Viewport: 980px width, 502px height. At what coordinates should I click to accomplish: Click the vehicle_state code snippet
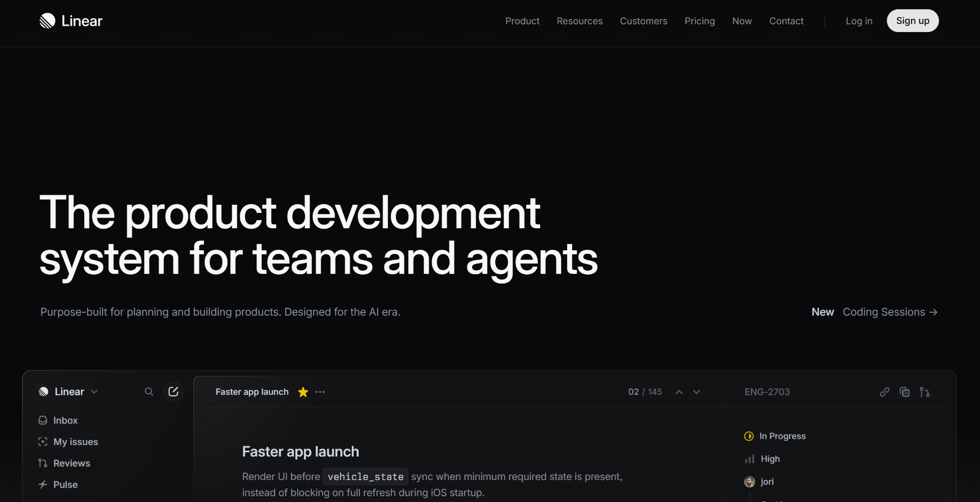tap(366, 477)
